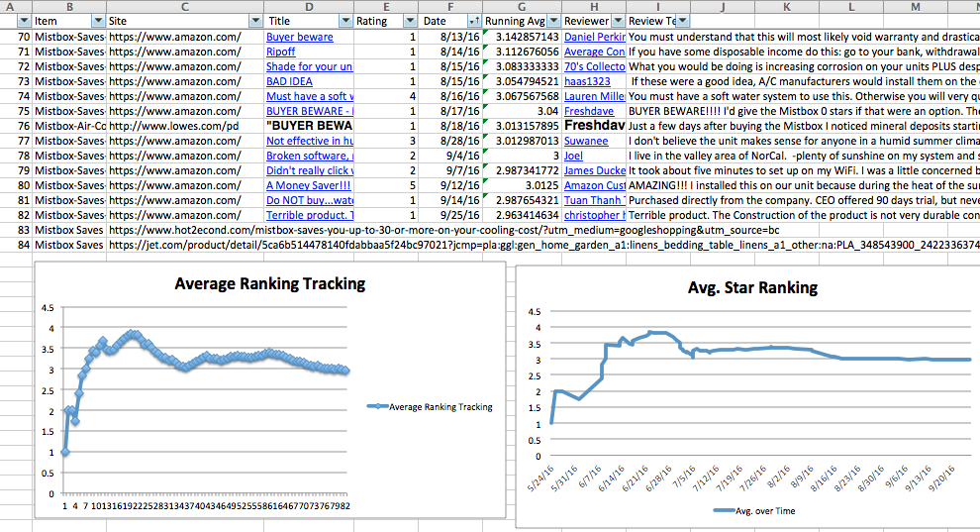Viewport: 980px width, 532px height.
Task: Click the jet.com URL cell in row 84
Action: pyautogui.click(x=543, y=245)
